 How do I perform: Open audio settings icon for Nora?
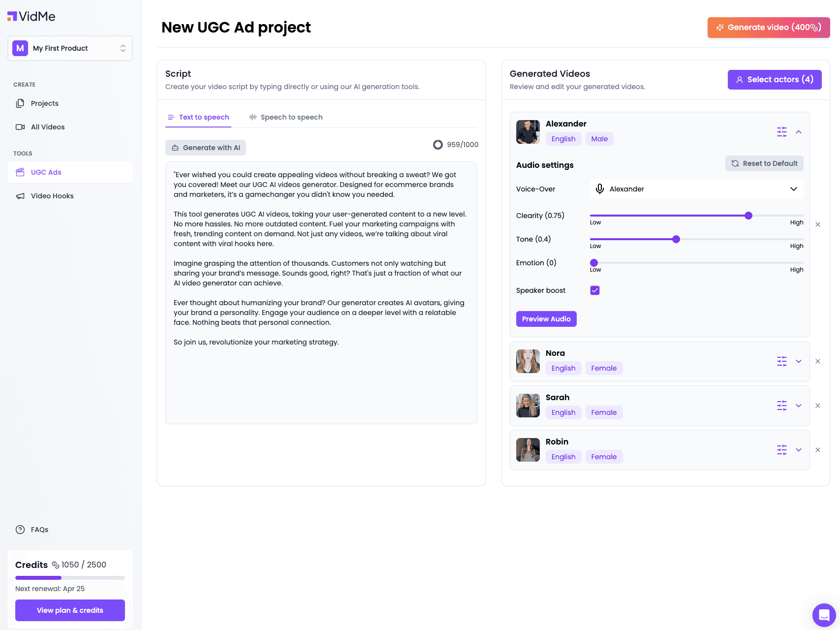click(x=782, y=361)
